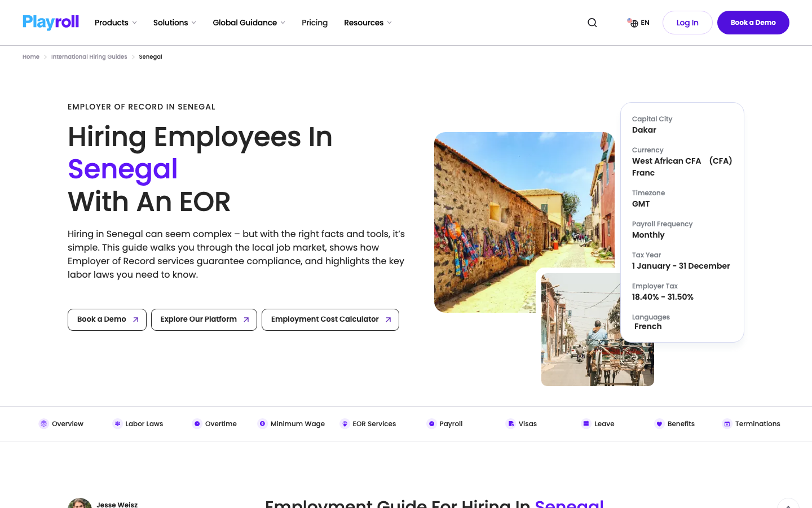Expand the Products dropdown menu
This screenshot has height=508, width=812.
tap(116, 23)
